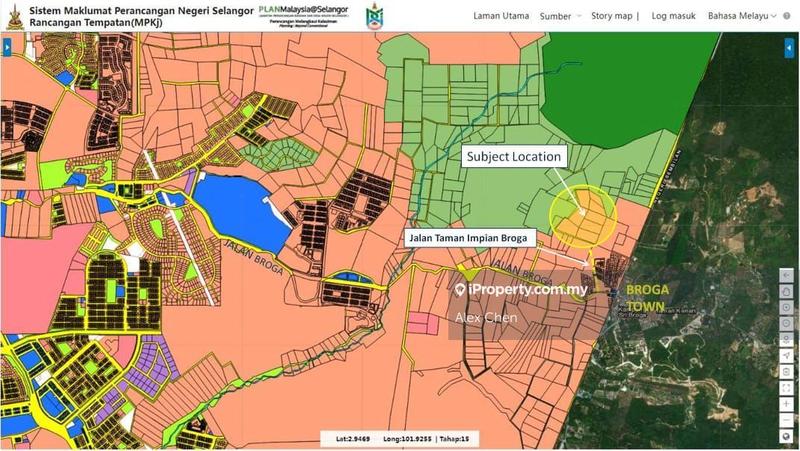
Task: Expand the left side panel arrow
Action: click(8, 46)
